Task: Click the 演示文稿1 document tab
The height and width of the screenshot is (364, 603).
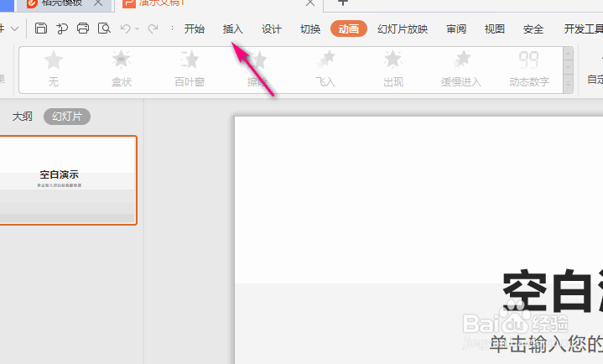Action: pyautogui.click(x=219, y=4)
